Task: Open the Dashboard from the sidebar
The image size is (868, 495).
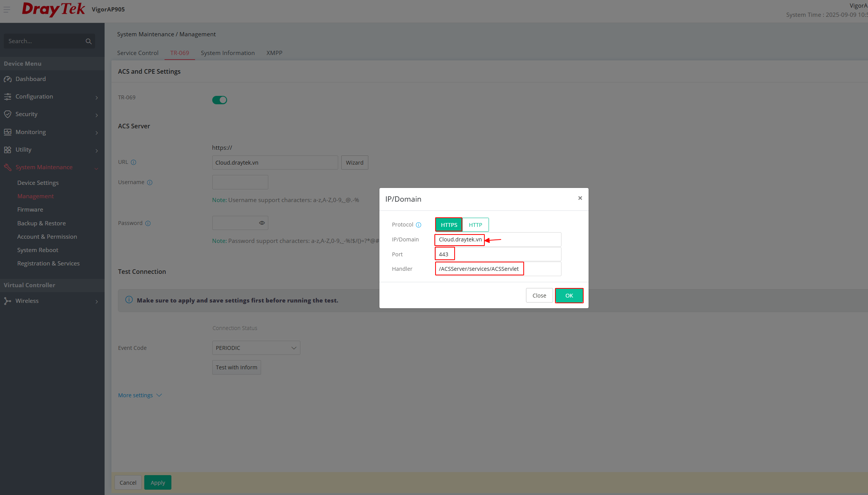Action: point(31,79)
